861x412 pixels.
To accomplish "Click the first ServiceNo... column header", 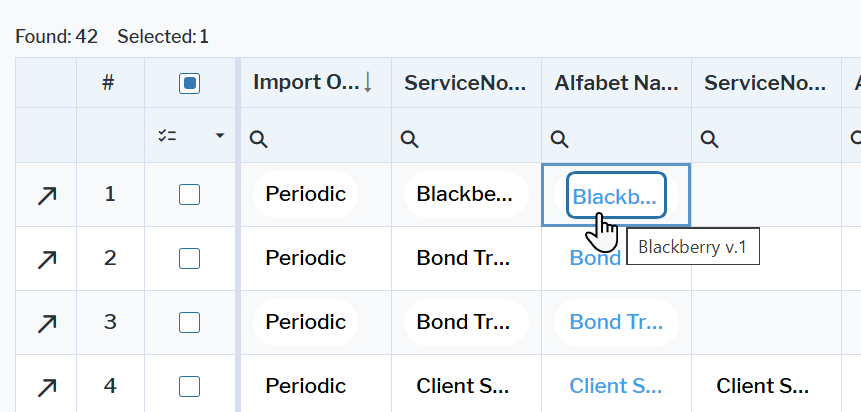I will pyautogui.click(x=465, y=84).
